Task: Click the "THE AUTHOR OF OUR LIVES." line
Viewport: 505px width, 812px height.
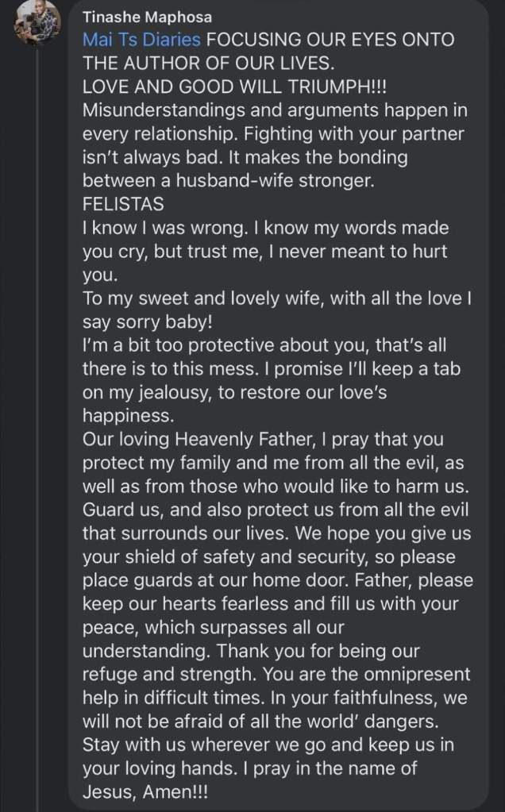Action: coord(187,63)
